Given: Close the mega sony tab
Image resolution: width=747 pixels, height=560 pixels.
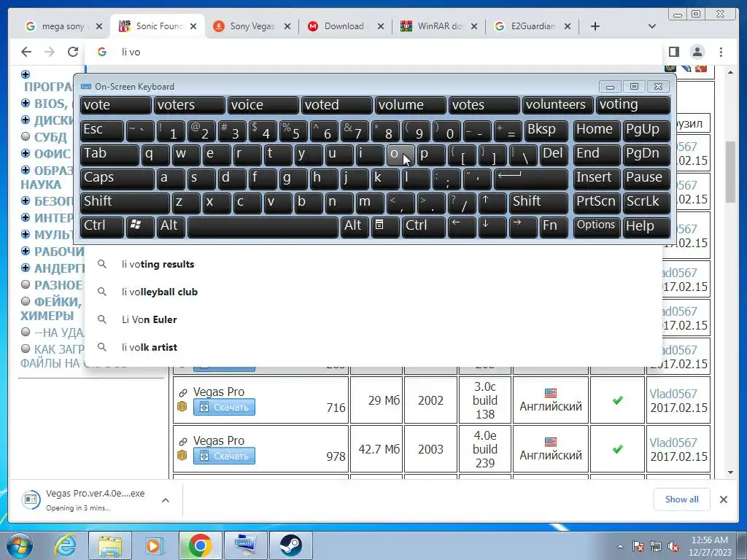Looking at the screenshot, I should click(99, 26).
